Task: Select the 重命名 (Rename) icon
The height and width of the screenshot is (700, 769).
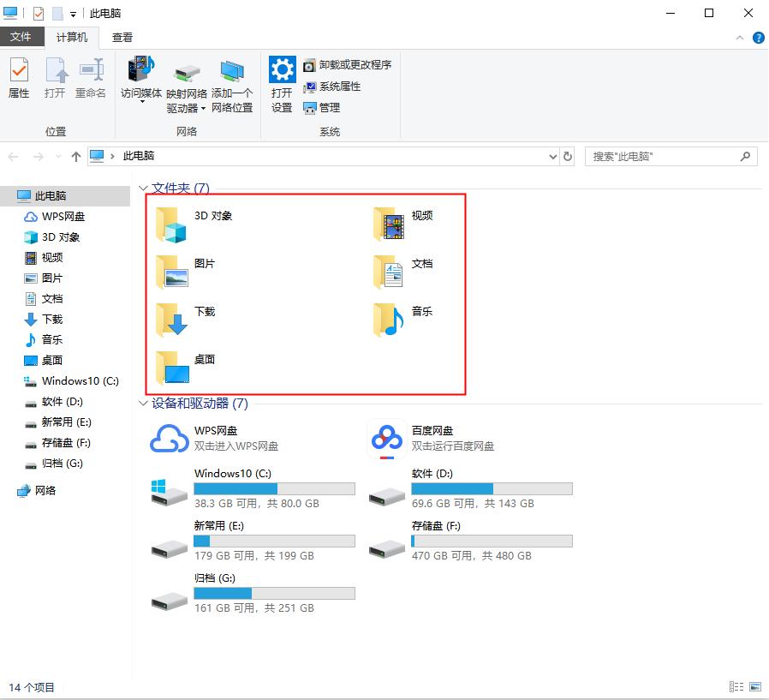Action: pos(90,79)
